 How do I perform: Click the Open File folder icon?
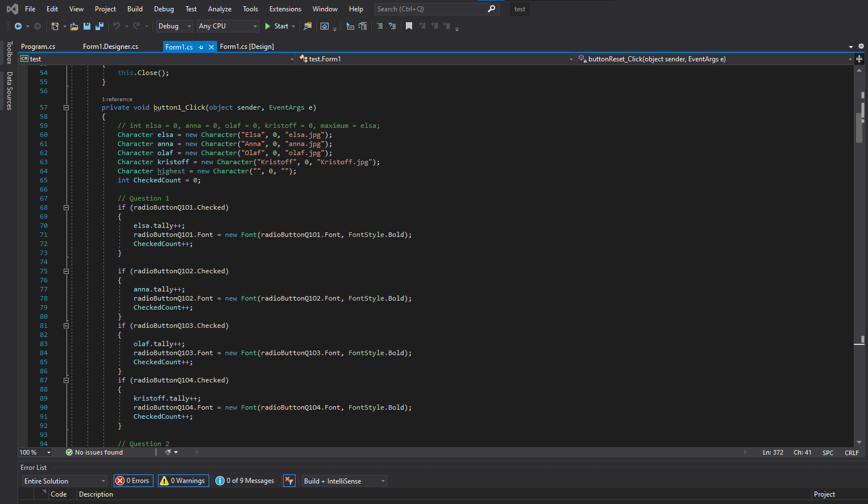coord(74,26)
